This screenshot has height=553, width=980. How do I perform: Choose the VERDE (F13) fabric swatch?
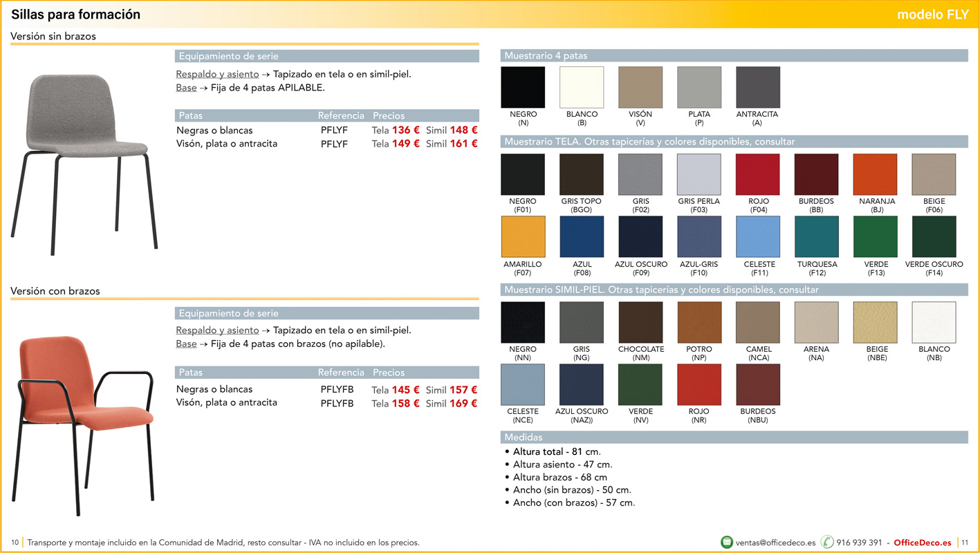pos(876,237)
